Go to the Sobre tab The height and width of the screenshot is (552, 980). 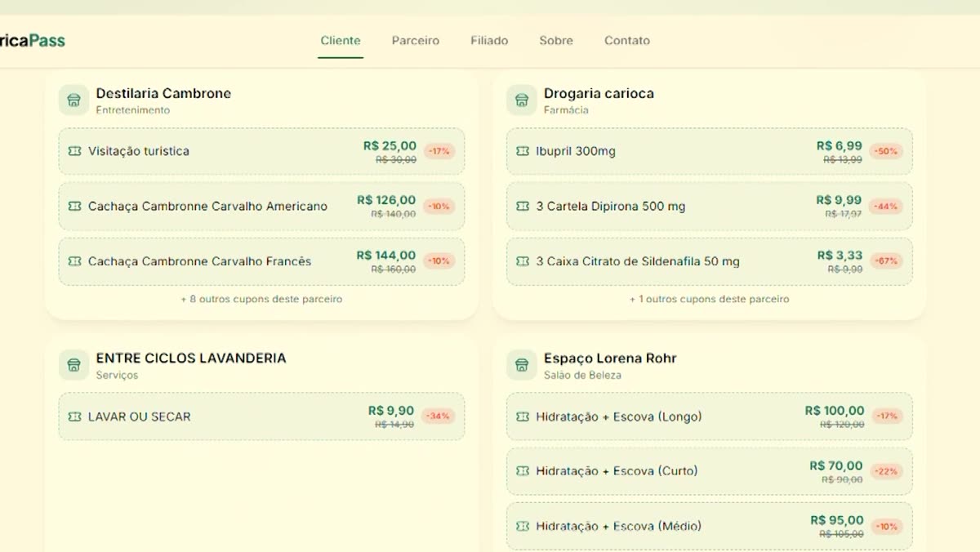coord(556,41)
